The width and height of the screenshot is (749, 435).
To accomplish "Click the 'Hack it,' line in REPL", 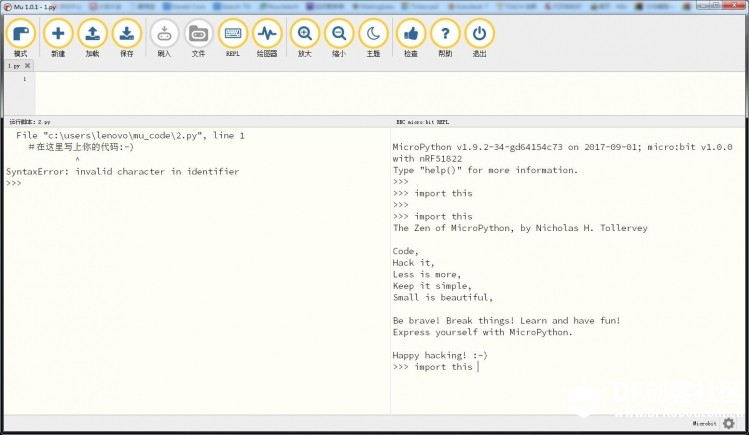I will coord(413,263).
